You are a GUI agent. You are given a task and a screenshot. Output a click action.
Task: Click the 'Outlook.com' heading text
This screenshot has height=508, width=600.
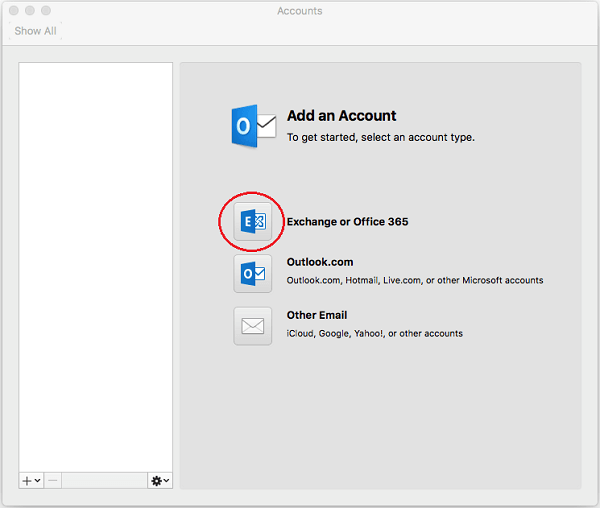point(320,262)
